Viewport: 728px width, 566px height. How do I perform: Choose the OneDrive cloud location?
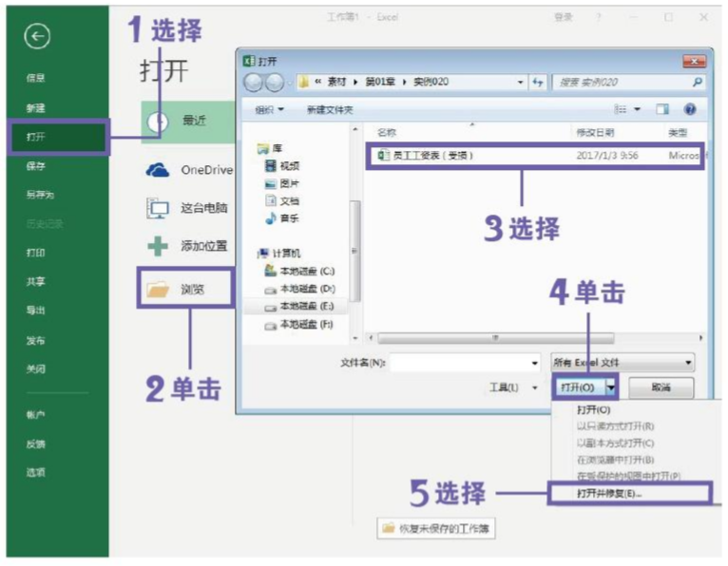pyautogui.click(x=189, y=170)
